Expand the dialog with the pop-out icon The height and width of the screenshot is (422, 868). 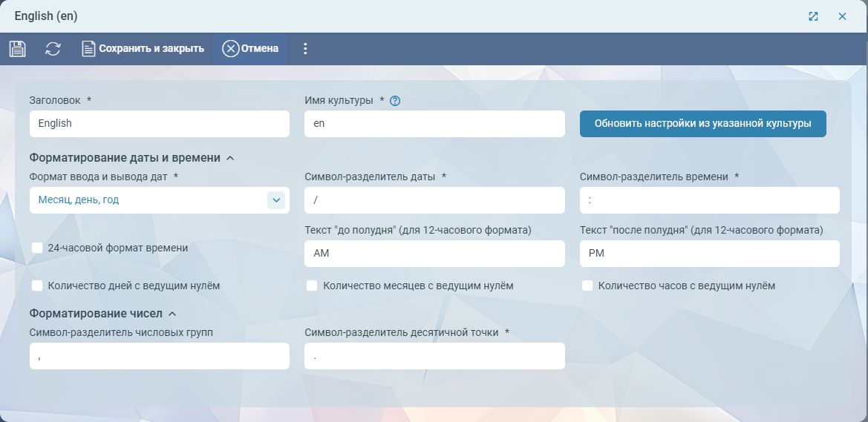coord(813,16)
